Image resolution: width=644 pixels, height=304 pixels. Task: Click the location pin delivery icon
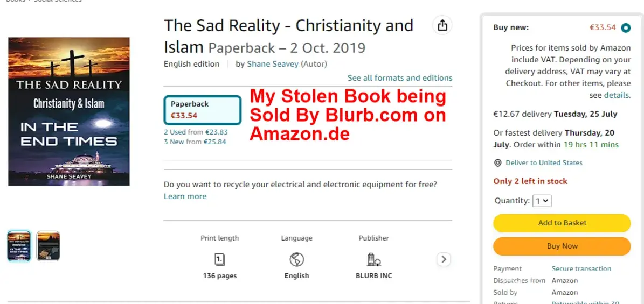[497, 163]
